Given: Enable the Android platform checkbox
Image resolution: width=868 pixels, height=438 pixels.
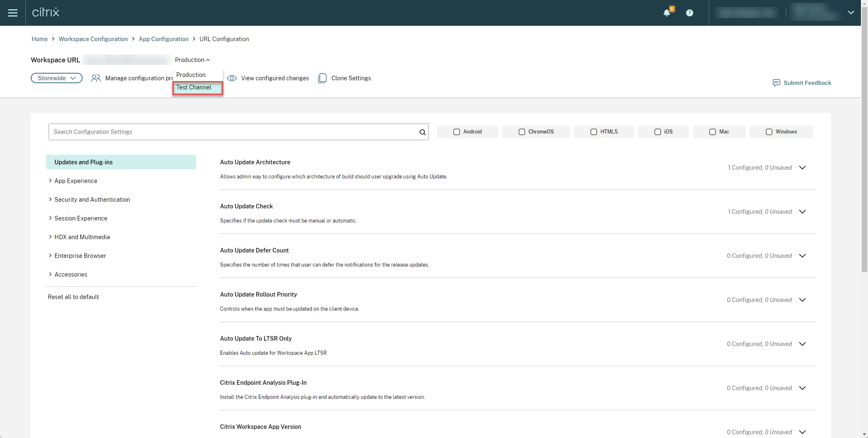Looking at the screenshot, I should coord(457,132).
